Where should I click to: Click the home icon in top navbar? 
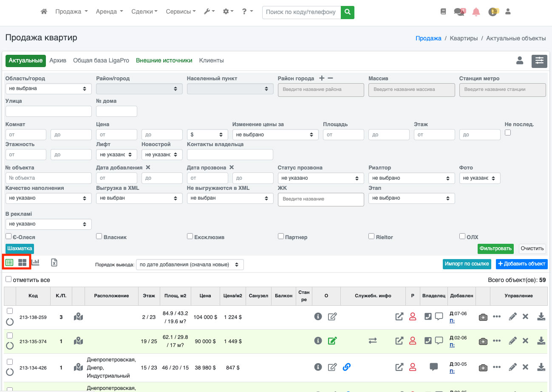pos(44,12)
